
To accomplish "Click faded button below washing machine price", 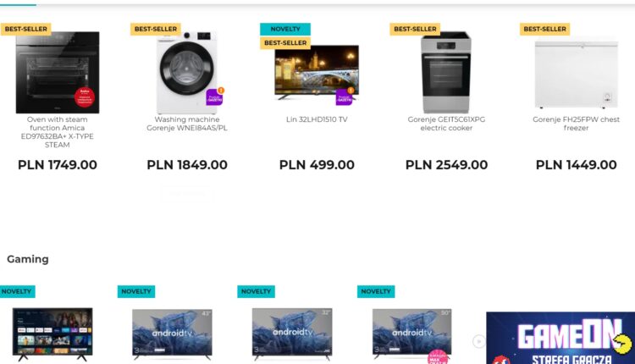I will click(x=187, y=194).
